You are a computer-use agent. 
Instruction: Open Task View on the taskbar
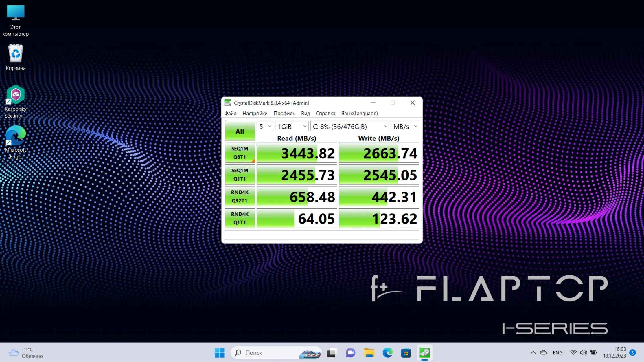332,352
